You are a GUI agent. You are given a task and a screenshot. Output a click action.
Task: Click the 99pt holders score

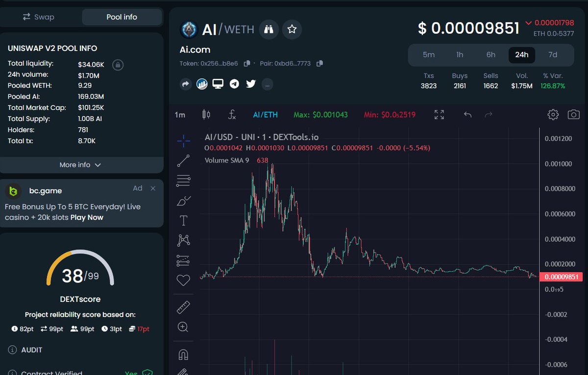[x=82, y=329]
